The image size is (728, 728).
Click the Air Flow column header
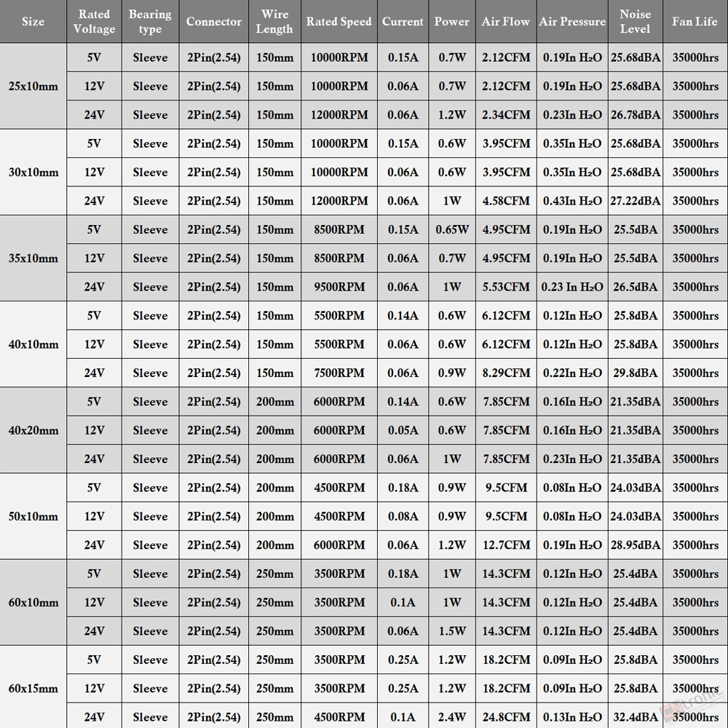506,21
